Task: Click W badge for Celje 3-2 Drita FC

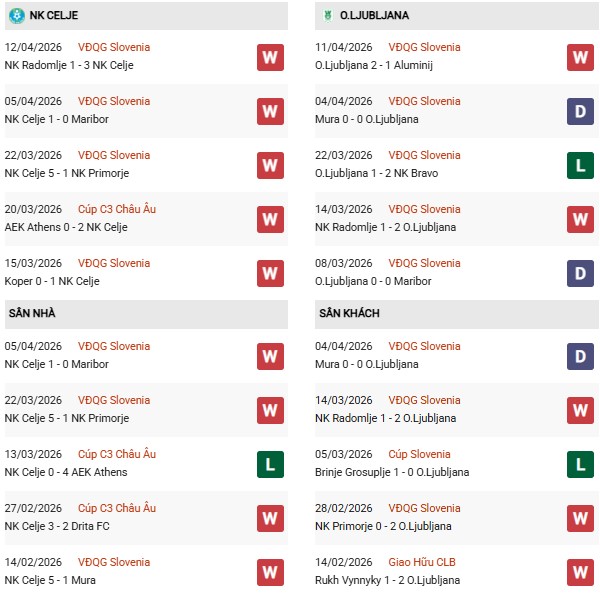Action: (269, 518)
